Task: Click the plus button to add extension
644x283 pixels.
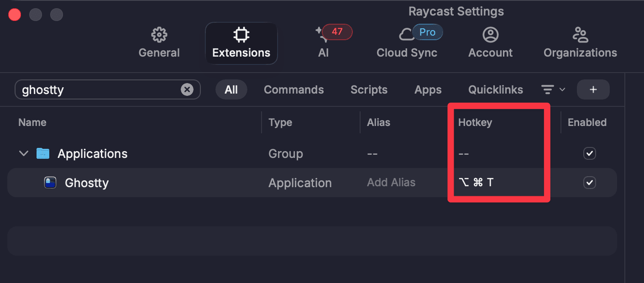Action: coord(593,89)
